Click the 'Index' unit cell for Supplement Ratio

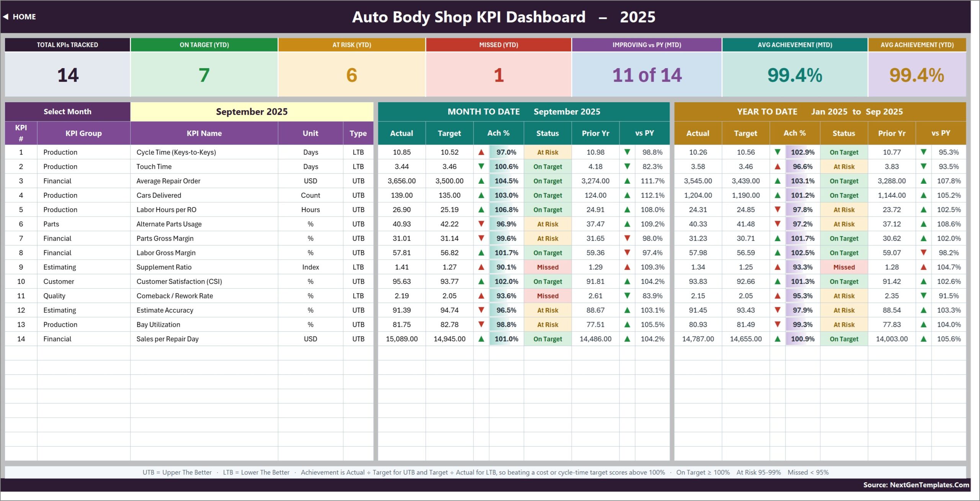[310, 267]
